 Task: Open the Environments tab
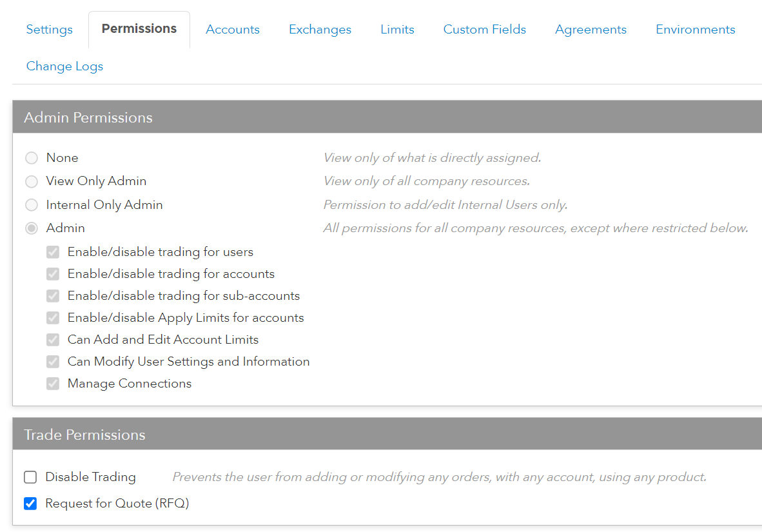695,30
